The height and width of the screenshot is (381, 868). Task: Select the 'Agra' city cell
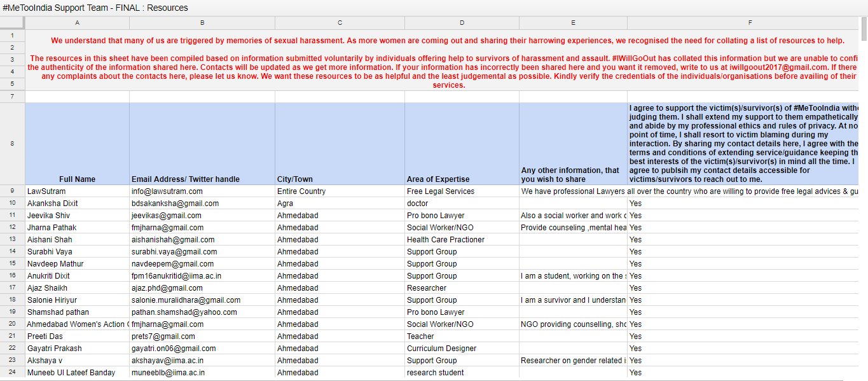[340, 203]
